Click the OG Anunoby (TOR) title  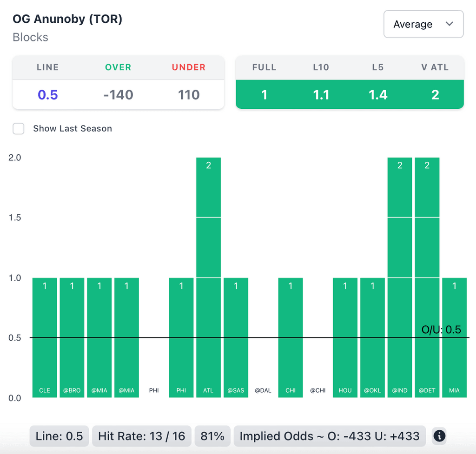[67, 19]
